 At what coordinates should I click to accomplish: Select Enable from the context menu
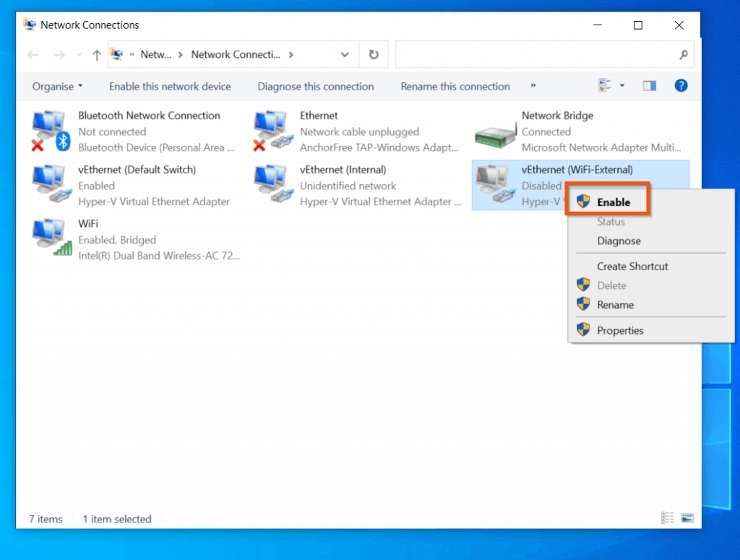(x=615, y=201)
